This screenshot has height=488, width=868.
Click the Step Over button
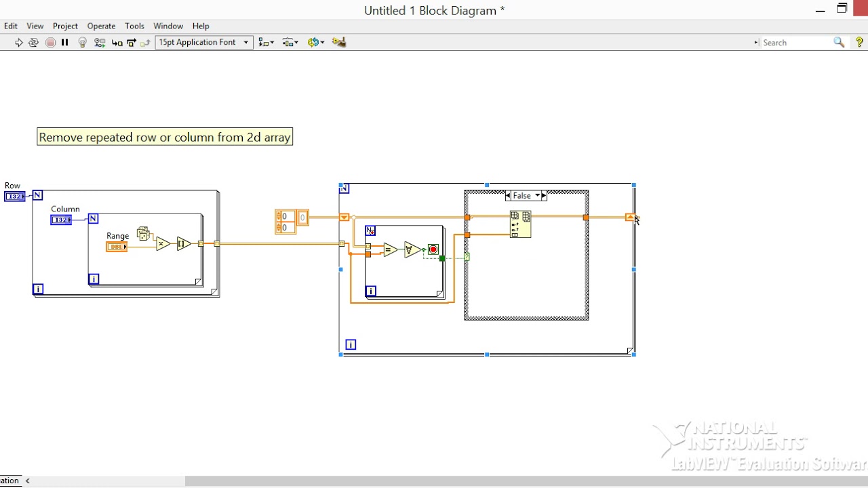point(132,42)
